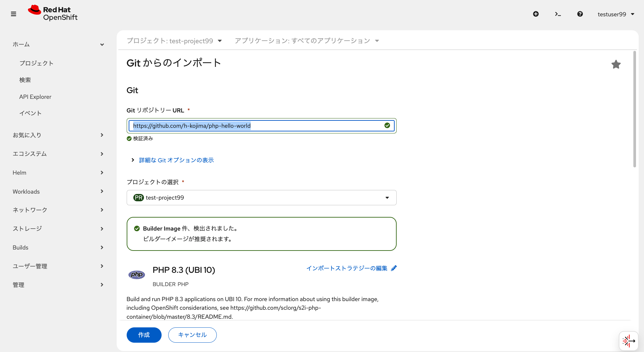Image resolution: width=644 pixels, height=352 pixels.
Task: Click the キャンセル button
Action: [192, 335]
